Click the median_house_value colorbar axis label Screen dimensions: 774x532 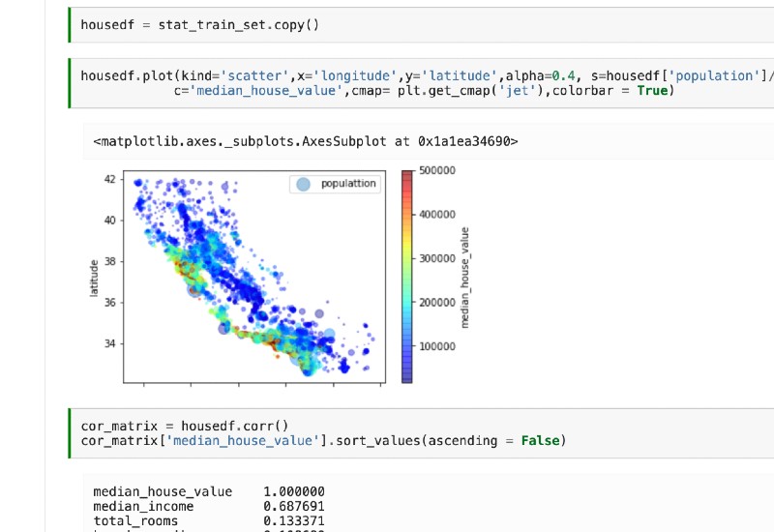[x=465, y=277]
